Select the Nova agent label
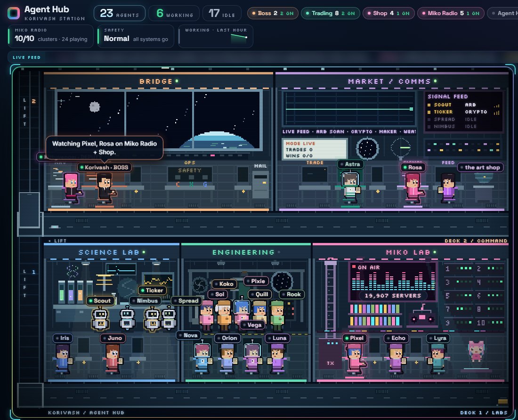518x420 pixels. pos(188,335)
